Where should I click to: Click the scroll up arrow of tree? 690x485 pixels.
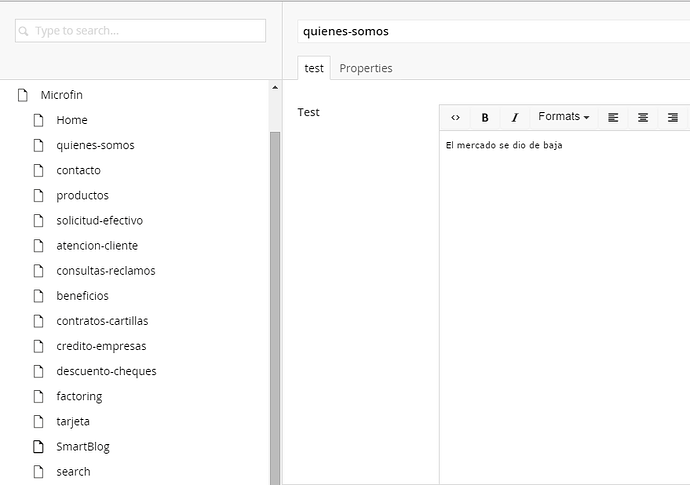pyautogui.click(x=275, y=88)
